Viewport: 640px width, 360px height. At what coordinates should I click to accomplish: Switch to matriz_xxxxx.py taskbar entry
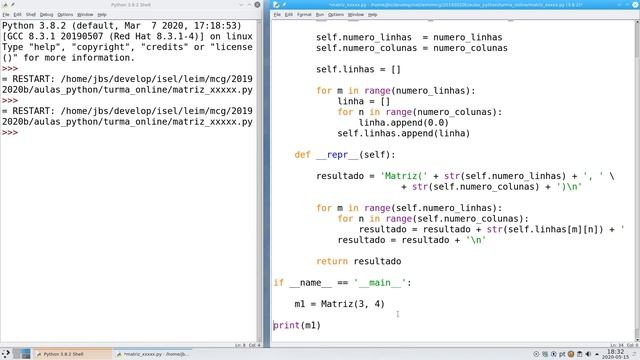point(152,354)
